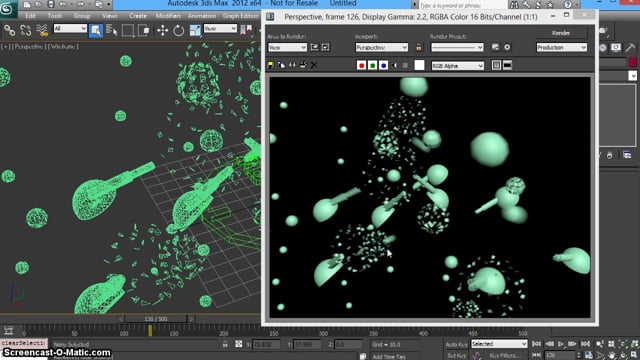Open the Area to Render dropdown
Viewport: 640px width, 360px height.
coord(287,47)
